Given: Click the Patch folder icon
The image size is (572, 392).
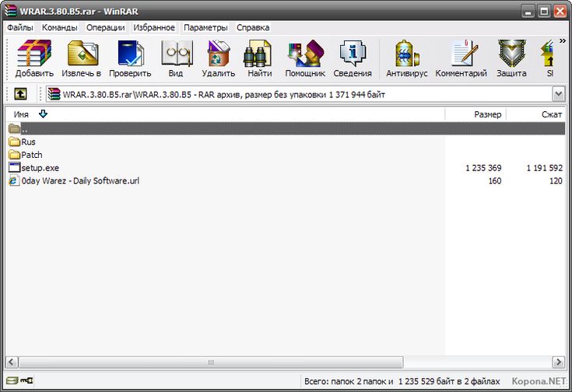Looking at the screenshot, I should pyautogui.click(x=14, y=155).
